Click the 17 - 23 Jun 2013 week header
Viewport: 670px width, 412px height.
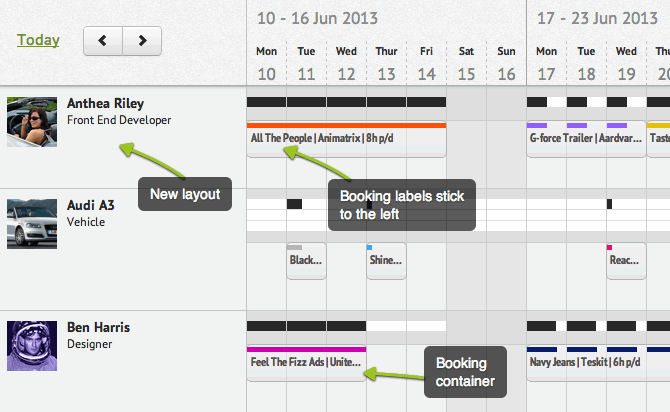click(x=597, y=18)
